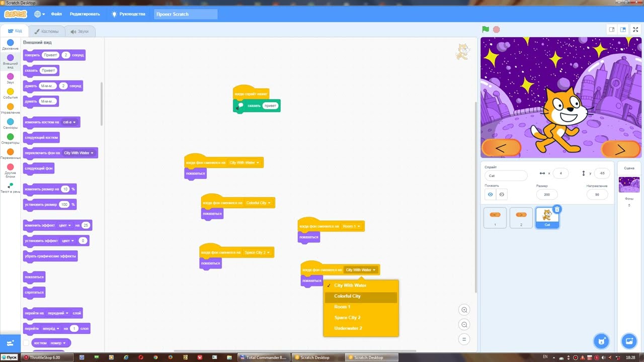The width and height of the screenshot is (644, 362).
Task: Zoom in the code workspace
Action: pos(464,310)
